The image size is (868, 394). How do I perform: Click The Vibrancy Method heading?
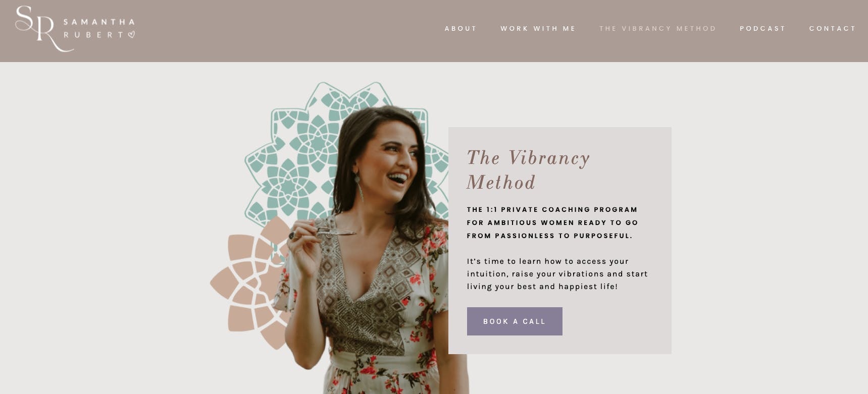pyautogui.click(x=528, y=170)
